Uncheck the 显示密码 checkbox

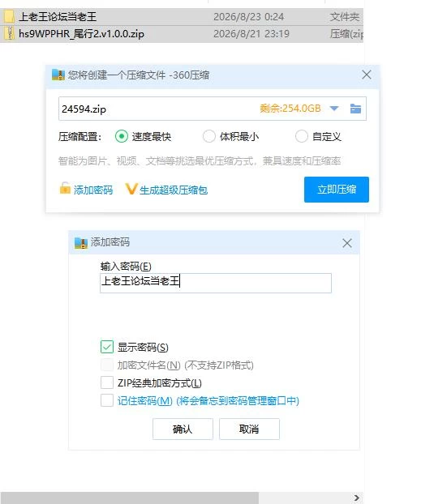click(x=107, y=347)
